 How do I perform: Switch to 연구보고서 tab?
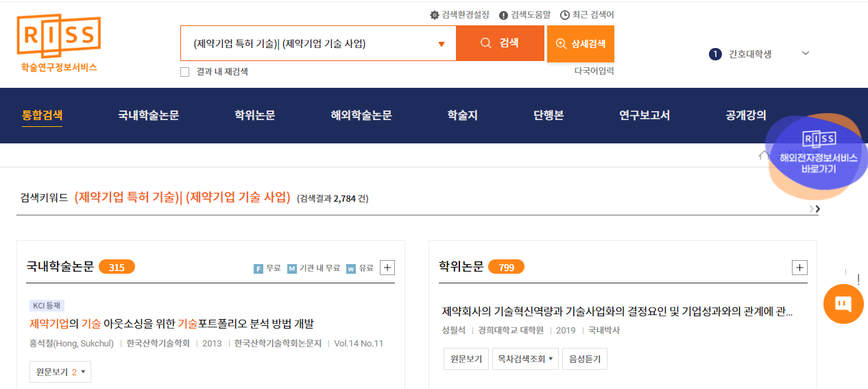tap(644, 115)
